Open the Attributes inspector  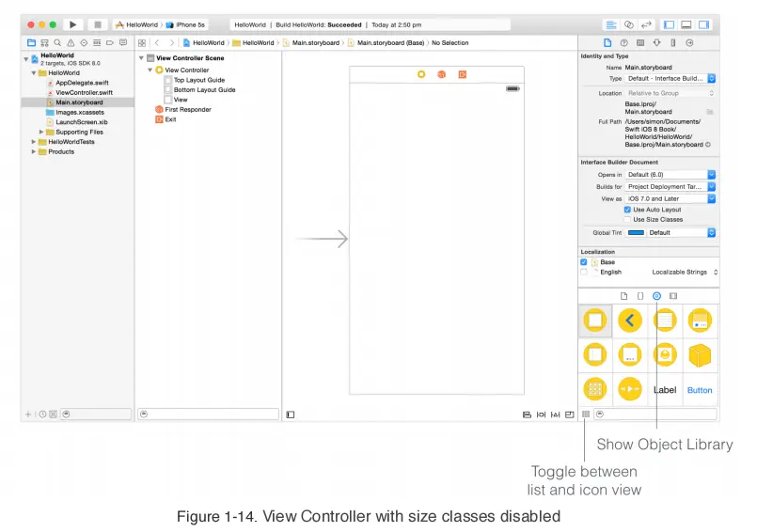pyautogui.click(x=657, y=43)
